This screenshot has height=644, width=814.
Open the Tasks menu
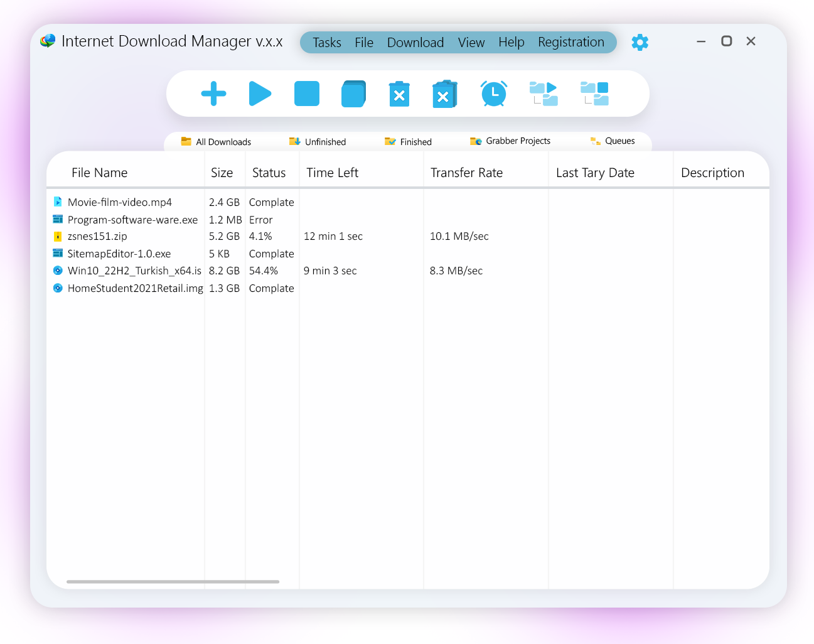pos(327,43)
